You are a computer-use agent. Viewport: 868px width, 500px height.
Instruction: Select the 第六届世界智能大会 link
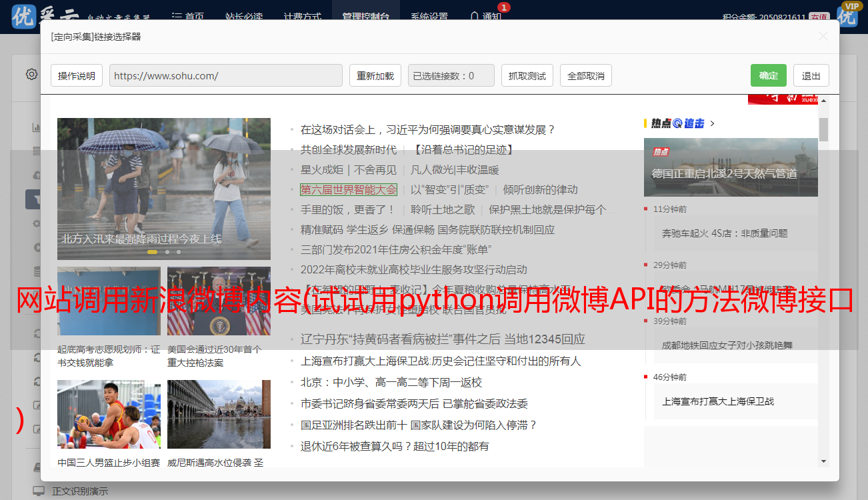348,189
